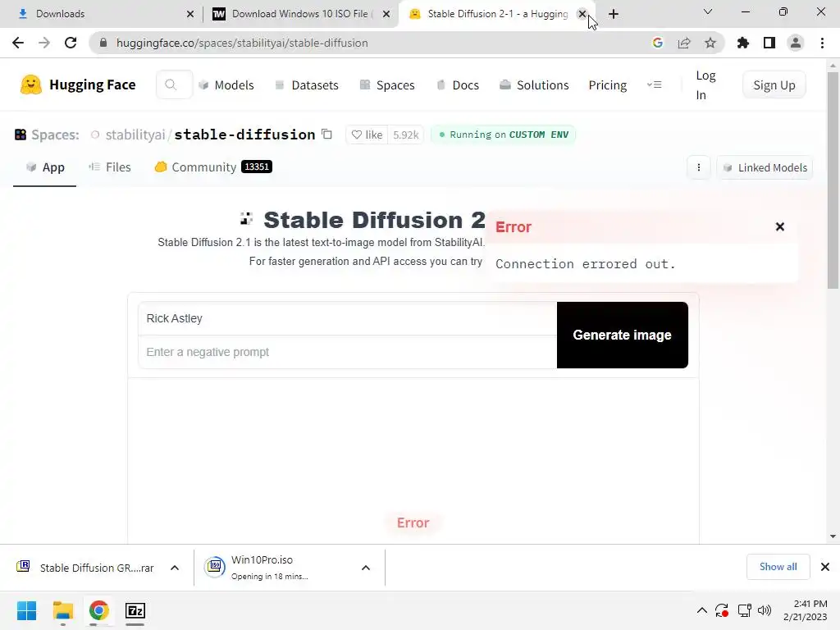840x630 pixels.
Task: Open the Windows Start menu
Action: 27,610
